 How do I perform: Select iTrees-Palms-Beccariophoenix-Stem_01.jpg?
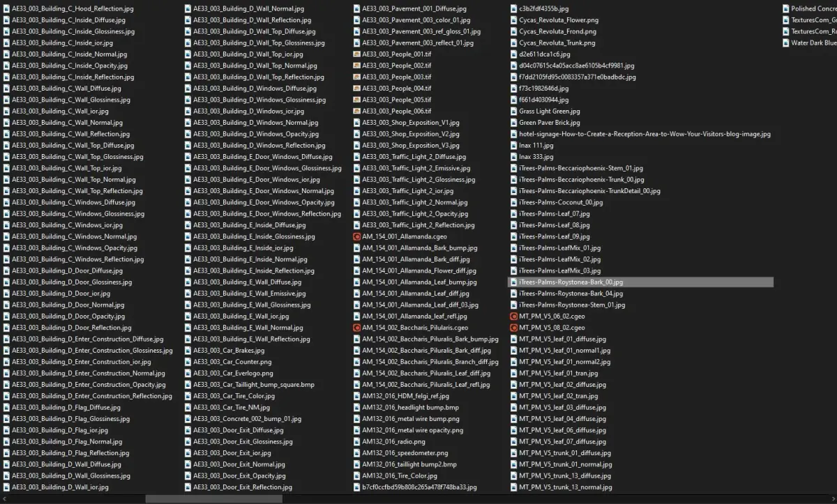(x=581, y=168)
